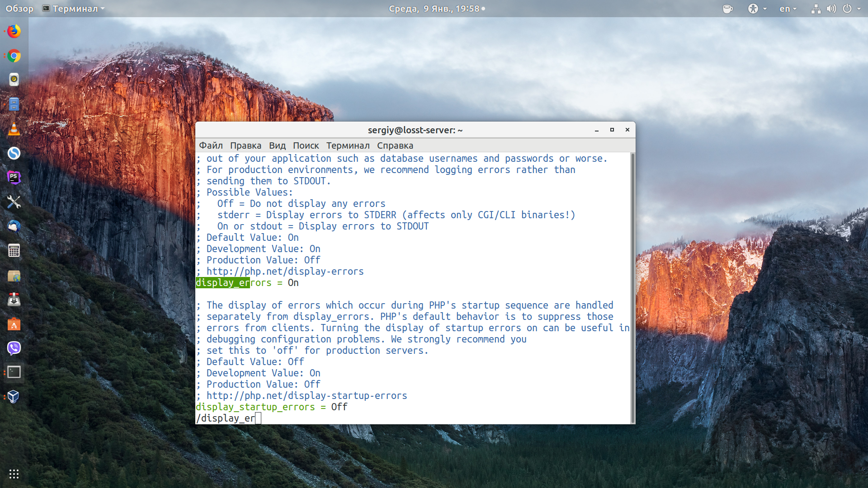
Task: Open the Справка menu in terminal
Action: (395, 145)
